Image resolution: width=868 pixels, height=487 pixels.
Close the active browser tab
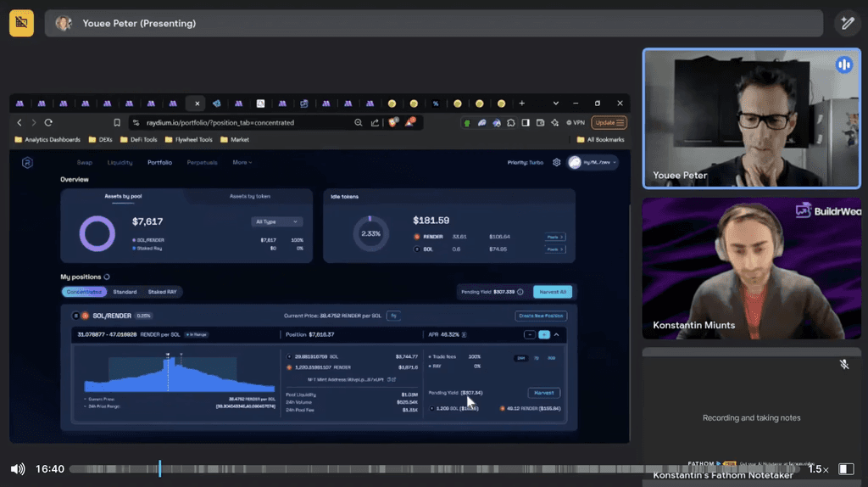pos(197,104)
